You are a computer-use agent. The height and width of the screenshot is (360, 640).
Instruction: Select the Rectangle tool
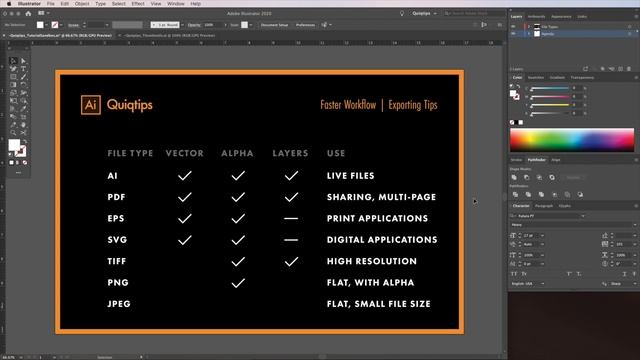13,77
